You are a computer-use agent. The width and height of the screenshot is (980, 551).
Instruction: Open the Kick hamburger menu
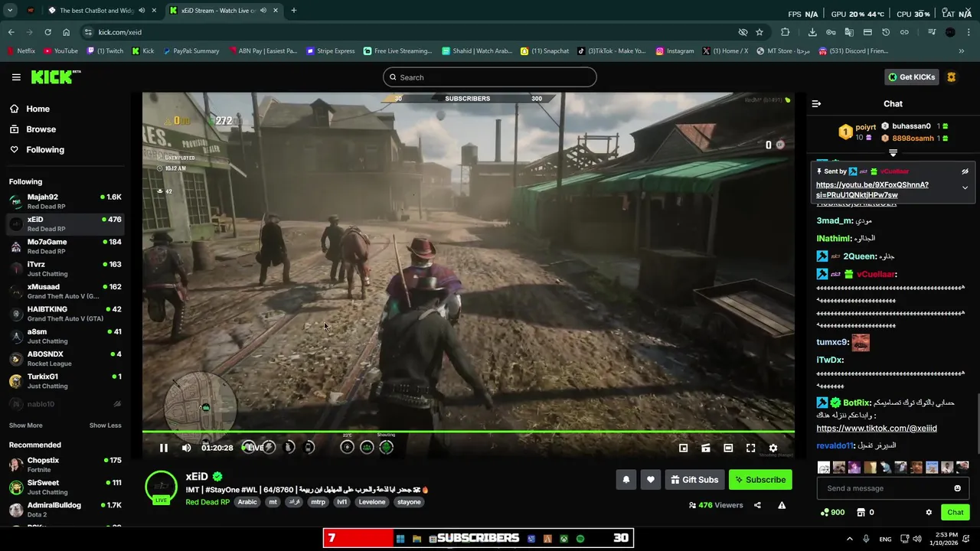pos(16,77)
